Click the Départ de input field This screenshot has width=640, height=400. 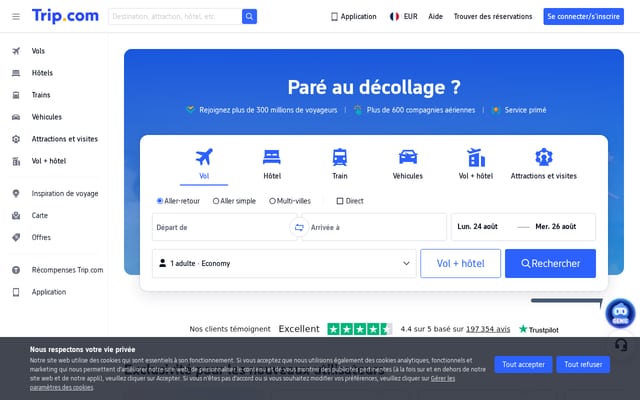pyautogui.click(x=222, y=227)
